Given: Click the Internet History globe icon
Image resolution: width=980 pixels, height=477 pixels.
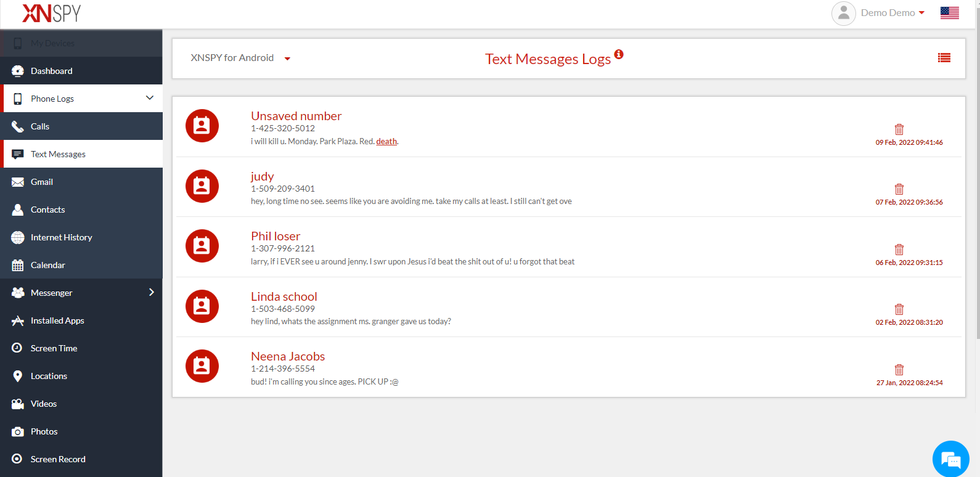Looking at the screenshot, I should click(x=18, y=237).
